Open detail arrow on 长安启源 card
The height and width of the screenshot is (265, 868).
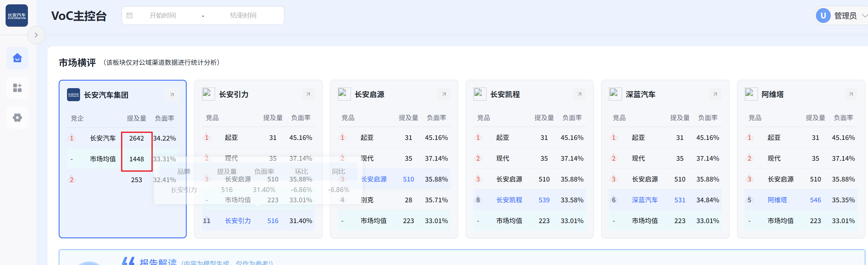(x=444, y=94)
